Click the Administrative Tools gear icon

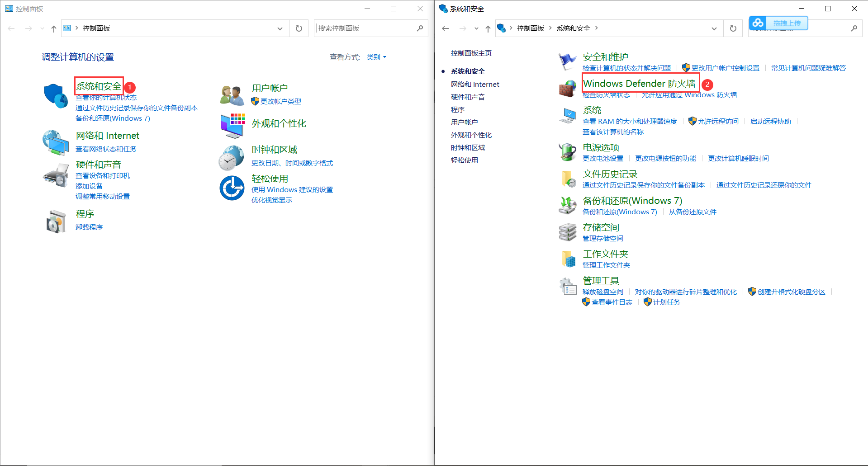pos(567,286)
